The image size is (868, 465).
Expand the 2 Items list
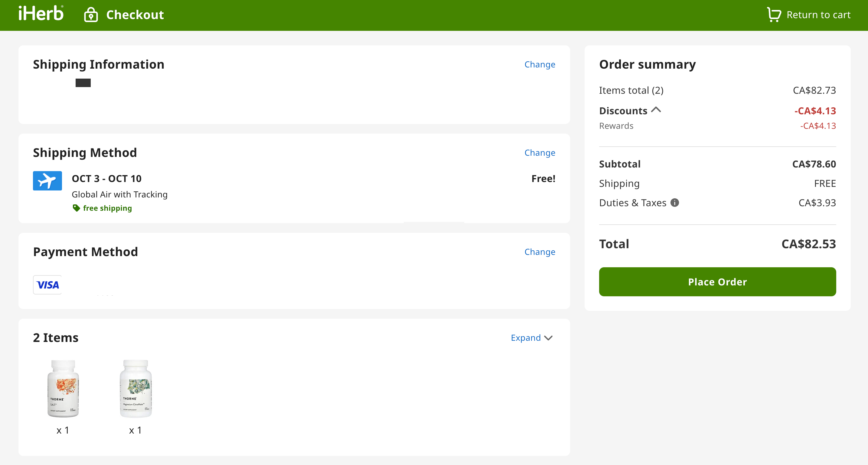tap(526, 338)
